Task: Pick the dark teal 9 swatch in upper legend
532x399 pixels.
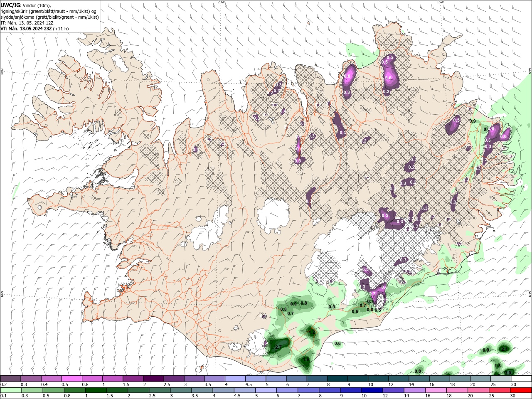Action: (357, 379)
